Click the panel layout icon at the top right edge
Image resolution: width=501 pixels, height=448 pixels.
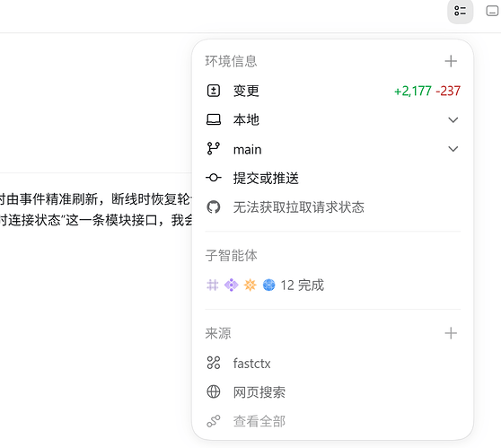point(492,11)
